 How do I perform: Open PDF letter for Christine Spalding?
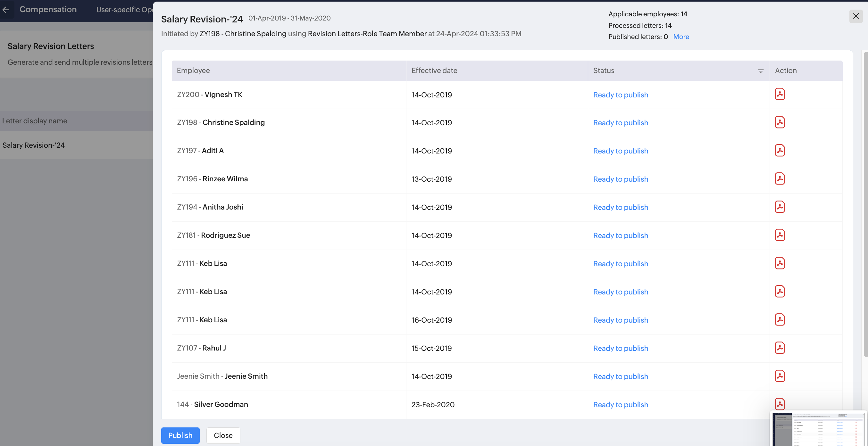(780, 122)
